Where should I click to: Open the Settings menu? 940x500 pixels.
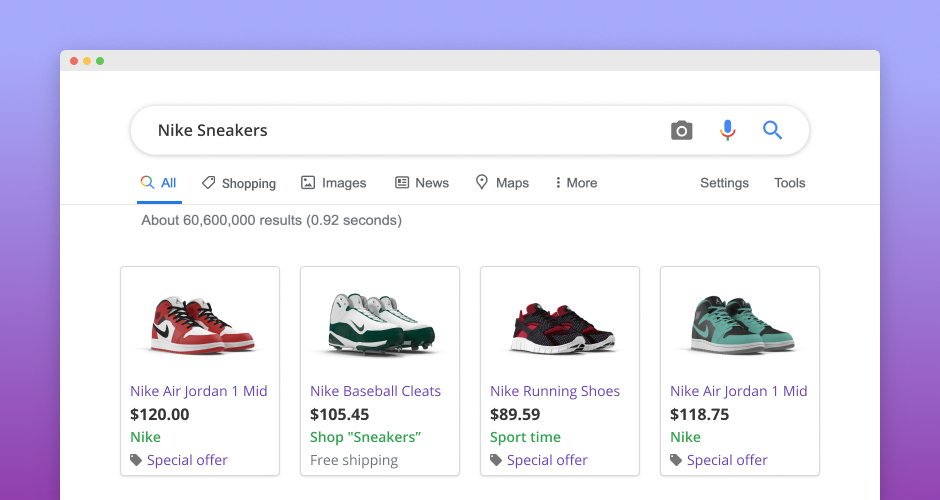click(724, 183)
